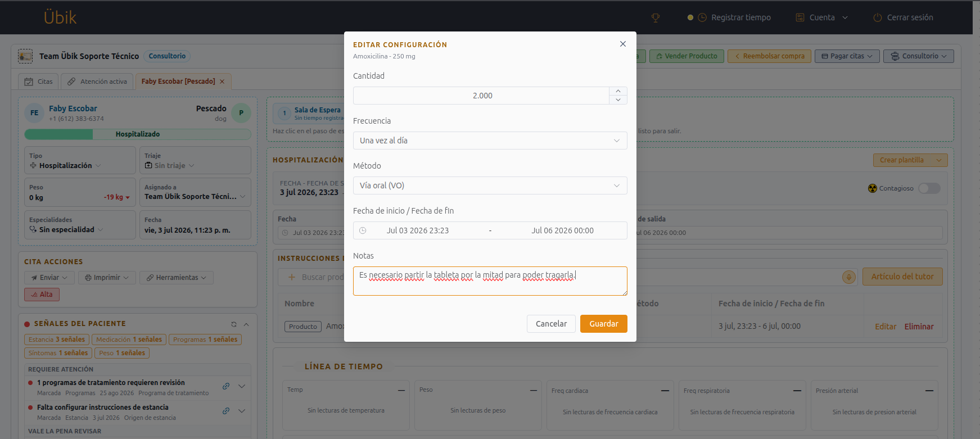Open the Crear plantilla dropdown

[910, 160]
